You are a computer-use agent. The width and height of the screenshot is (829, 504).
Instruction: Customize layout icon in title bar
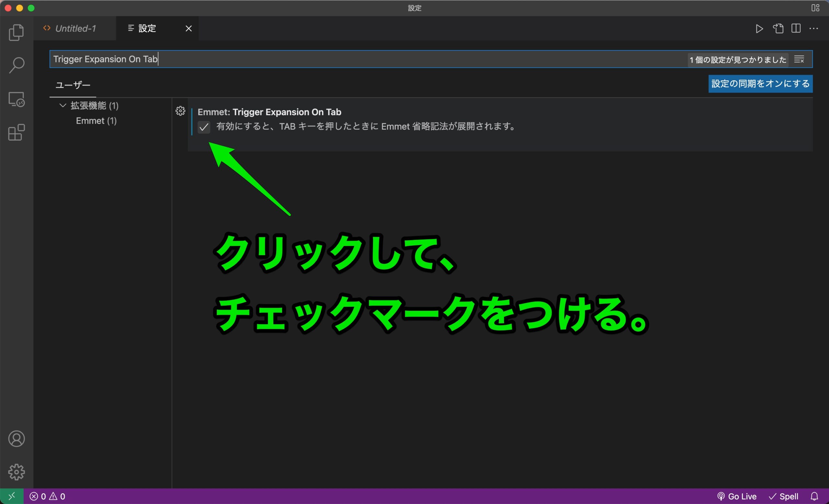(815, 8)
